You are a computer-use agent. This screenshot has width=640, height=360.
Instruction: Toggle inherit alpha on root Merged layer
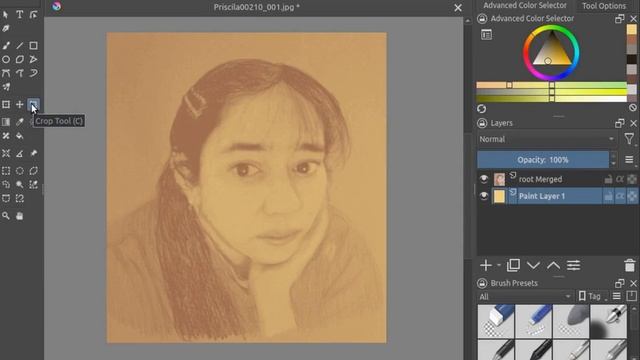pos(620,179)
